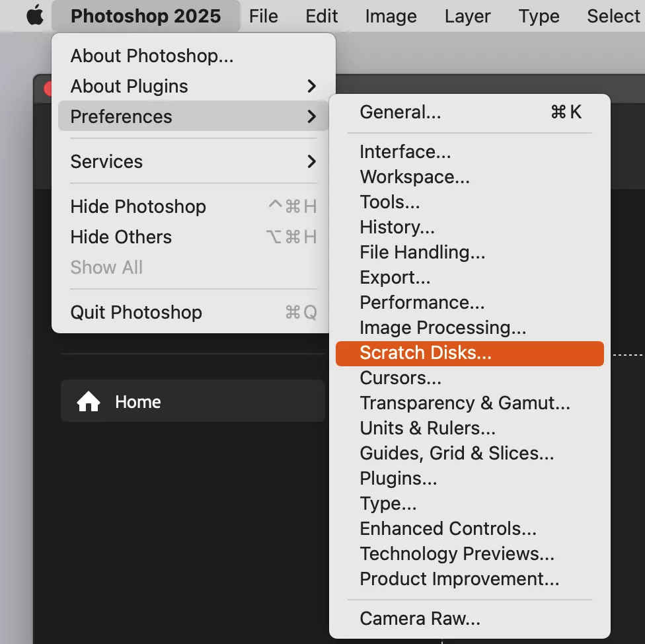This screenshot has width=645, height=644.
Task: Open the Layer menu
Action: (x=467, y=16)
